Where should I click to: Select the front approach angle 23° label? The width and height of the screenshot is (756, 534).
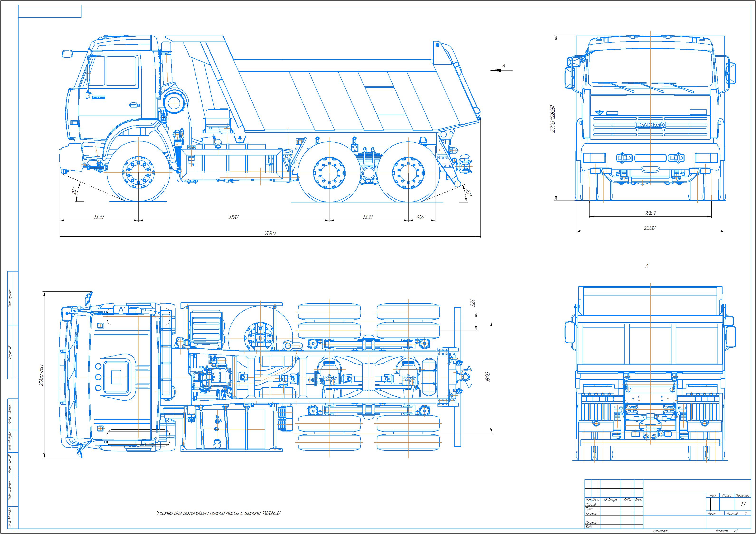click(74, 191)
